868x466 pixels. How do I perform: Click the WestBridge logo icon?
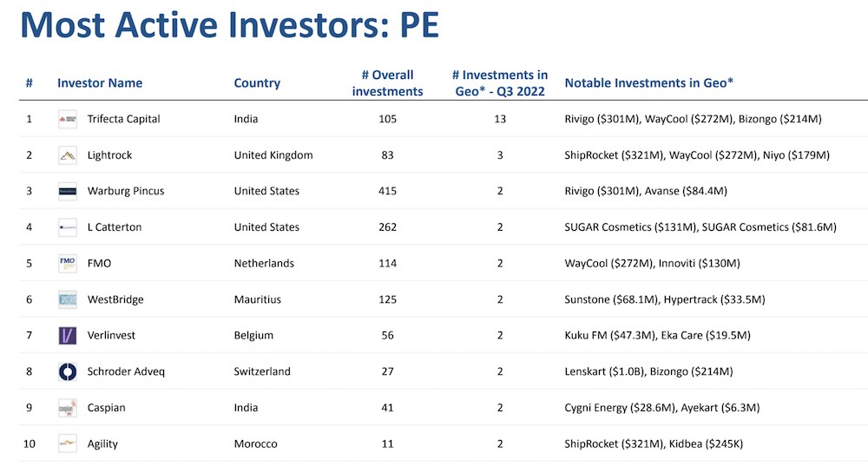(68, 299)
